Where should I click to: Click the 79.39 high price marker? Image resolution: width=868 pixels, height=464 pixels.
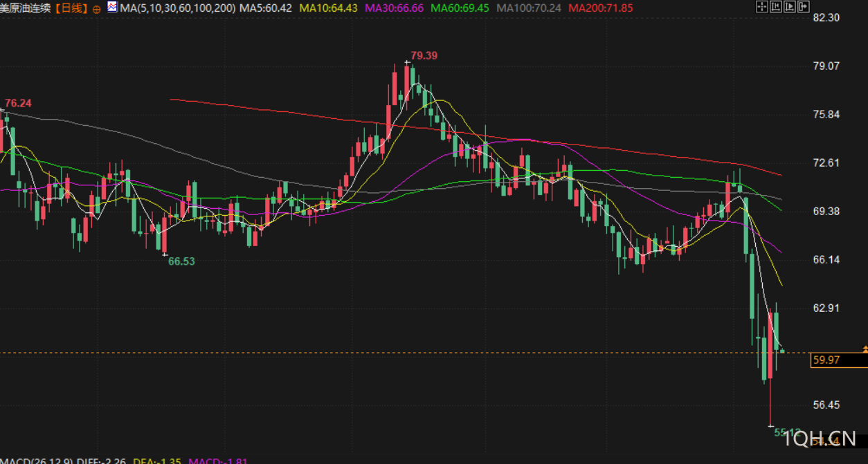424,55
